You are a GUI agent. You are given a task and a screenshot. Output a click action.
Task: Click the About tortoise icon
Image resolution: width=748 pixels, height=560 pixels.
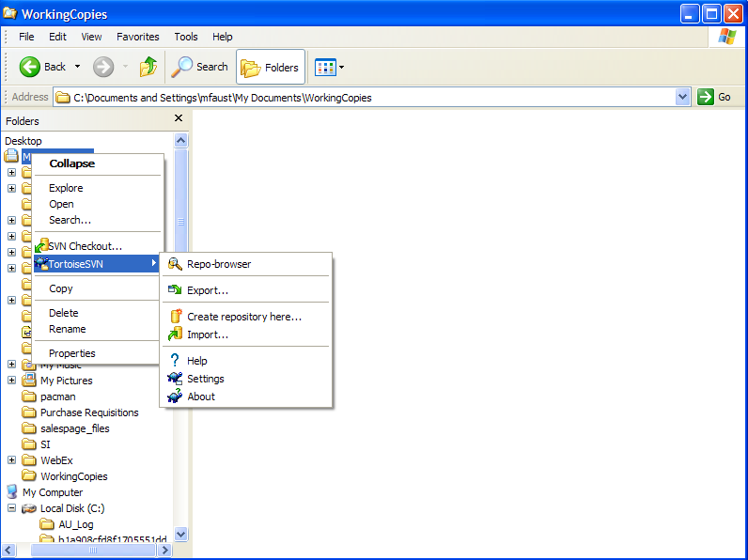coord(175,396)
